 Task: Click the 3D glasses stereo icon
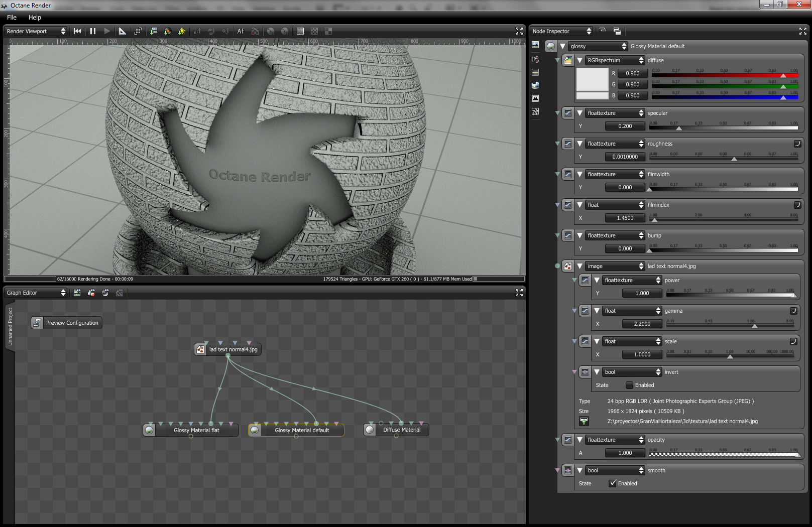[x=255, y=31]
